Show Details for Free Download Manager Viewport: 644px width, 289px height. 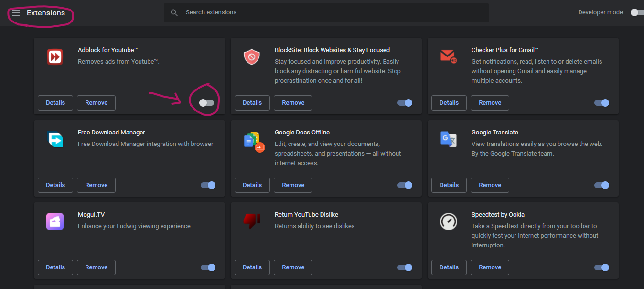[x=55, y=185]
